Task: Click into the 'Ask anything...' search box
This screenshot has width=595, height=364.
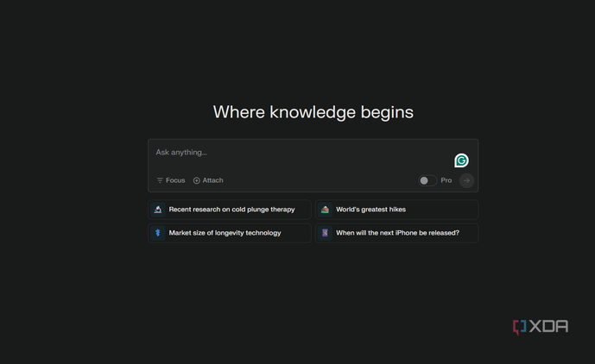Action: click(301, 156)
